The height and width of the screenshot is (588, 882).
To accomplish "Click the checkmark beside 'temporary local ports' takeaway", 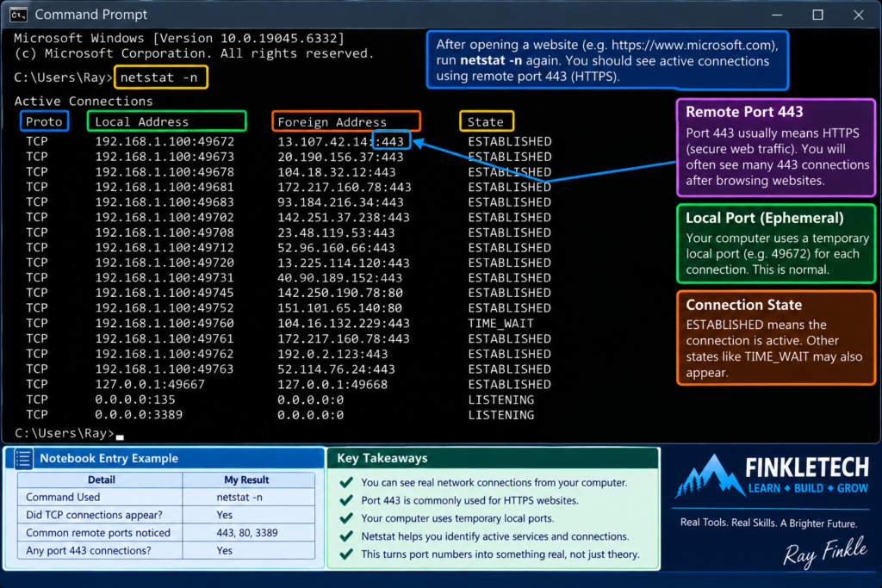I will (346, 518).
